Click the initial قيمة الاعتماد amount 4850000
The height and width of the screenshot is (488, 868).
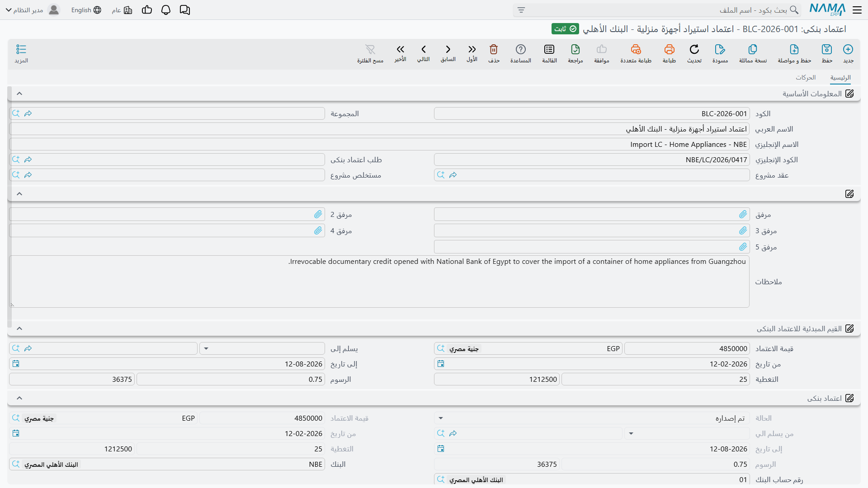pos(687,348)
